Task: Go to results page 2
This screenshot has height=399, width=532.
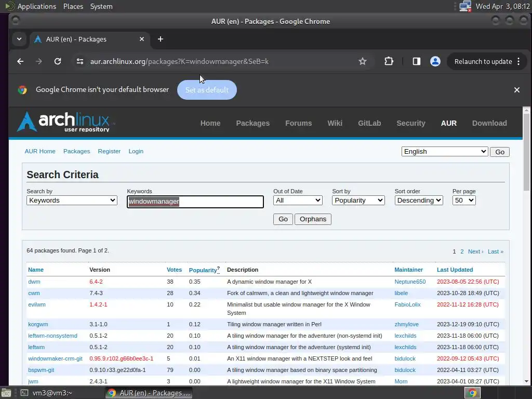Action: 462,251
